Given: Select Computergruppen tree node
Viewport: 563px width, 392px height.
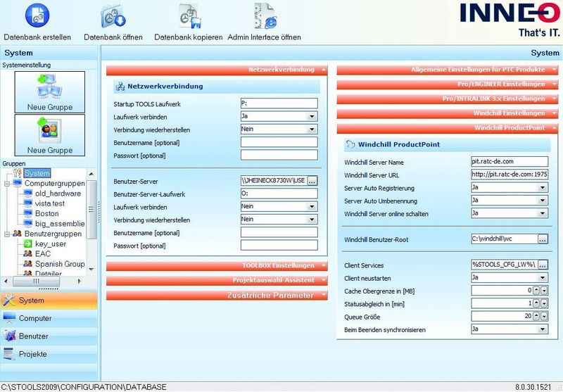Looking at the screenshot, I should pos(54,183).
